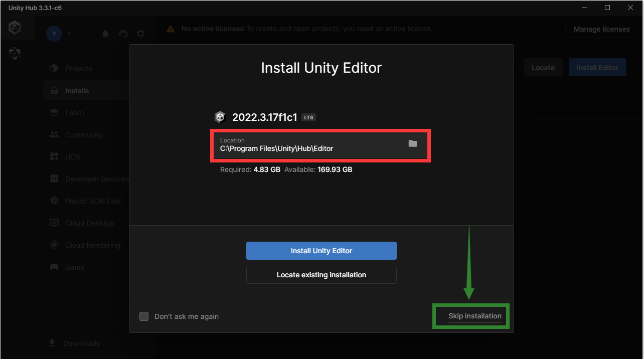Screen dimensions: 644x359
Task: Click Install Editor button in background window
Action: coord(597,68)
